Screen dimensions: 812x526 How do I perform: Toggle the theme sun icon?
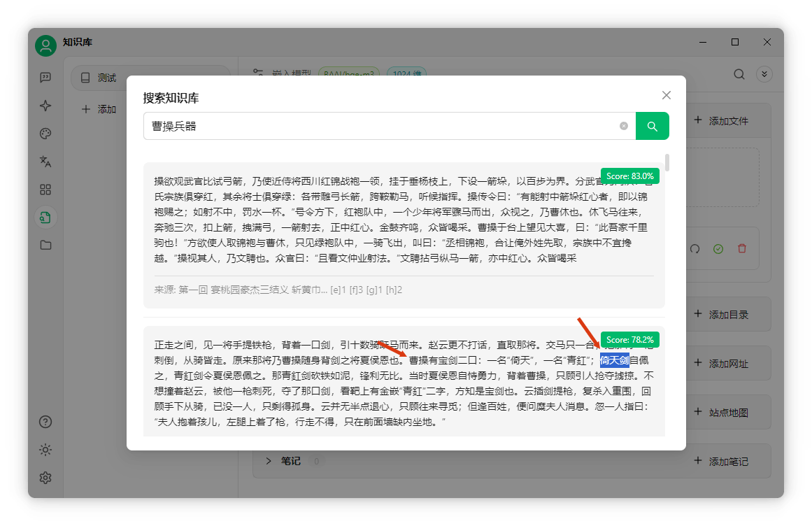pos(45,450)
